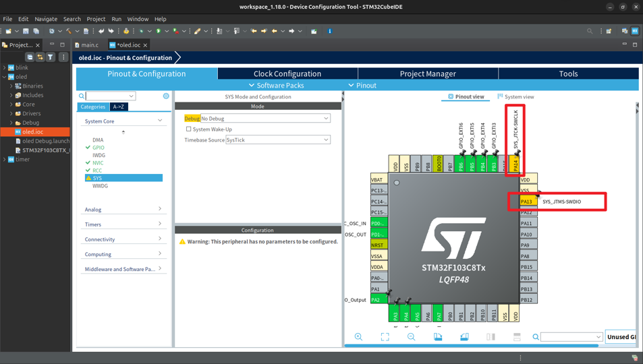643x364 pixels.
Task: Select the PA13 pin on the chip
Action: pos(527,202)
